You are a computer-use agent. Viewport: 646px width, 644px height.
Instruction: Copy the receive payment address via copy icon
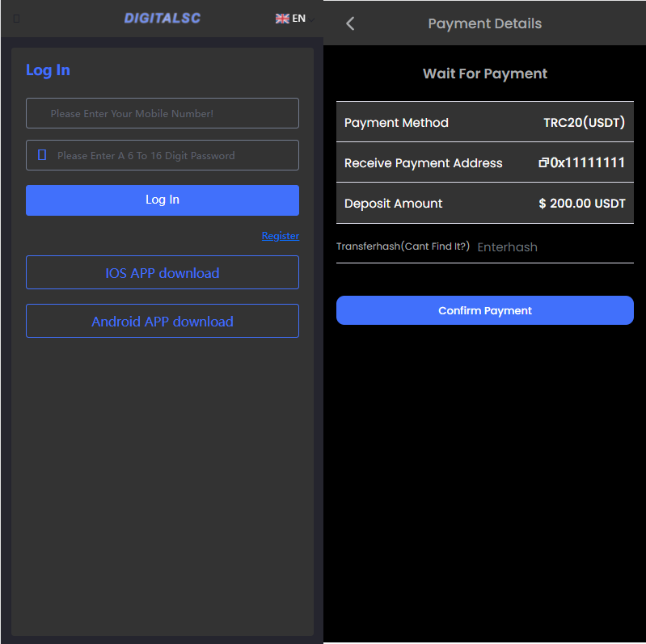[543, 163]
